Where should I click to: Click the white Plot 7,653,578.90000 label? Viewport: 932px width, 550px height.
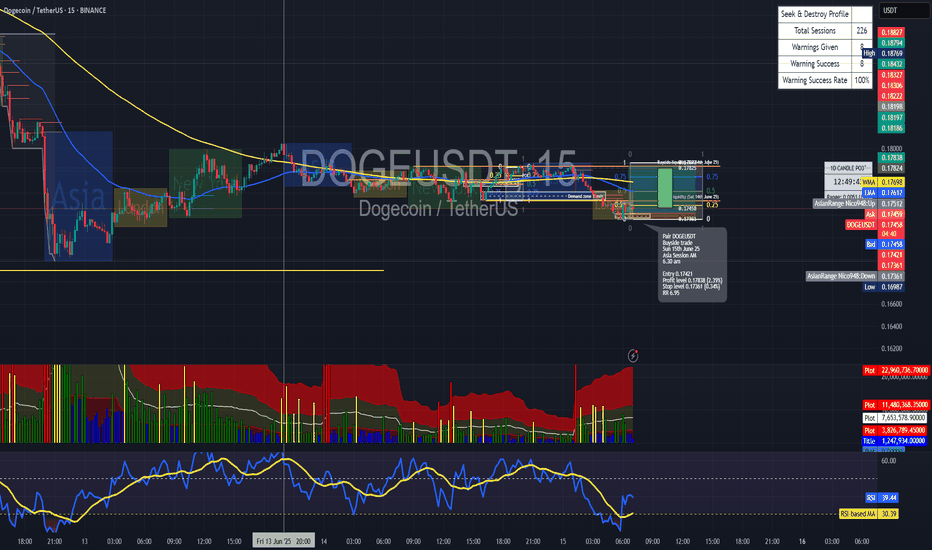[x=895, y=418]
